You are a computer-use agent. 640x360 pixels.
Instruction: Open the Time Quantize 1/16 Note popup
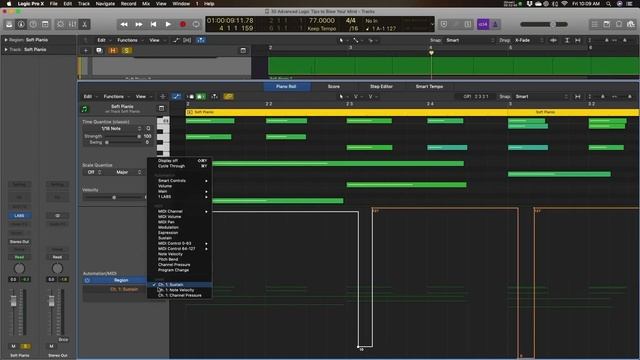click(111, 129)
